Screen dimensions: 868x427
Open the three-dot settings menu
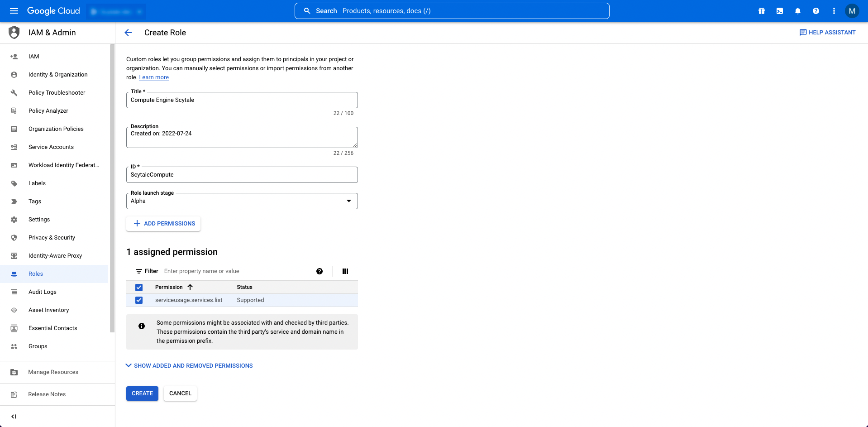(834, 11)
